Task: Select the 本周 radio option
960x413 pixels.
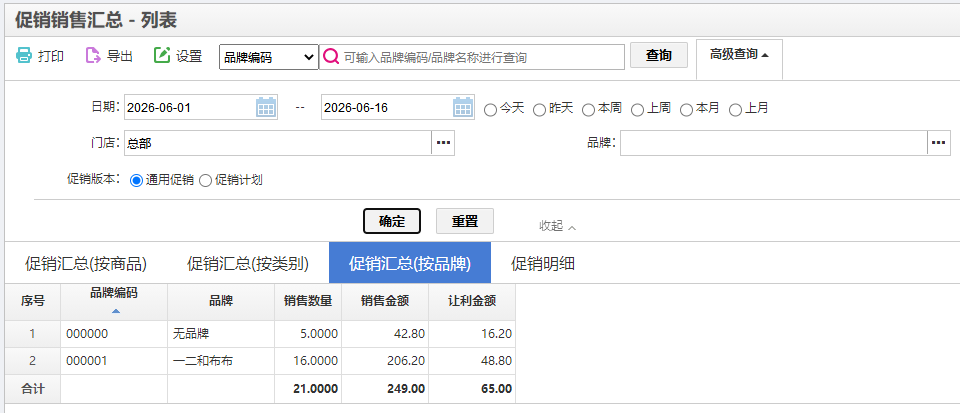Action: pos(588,110)
